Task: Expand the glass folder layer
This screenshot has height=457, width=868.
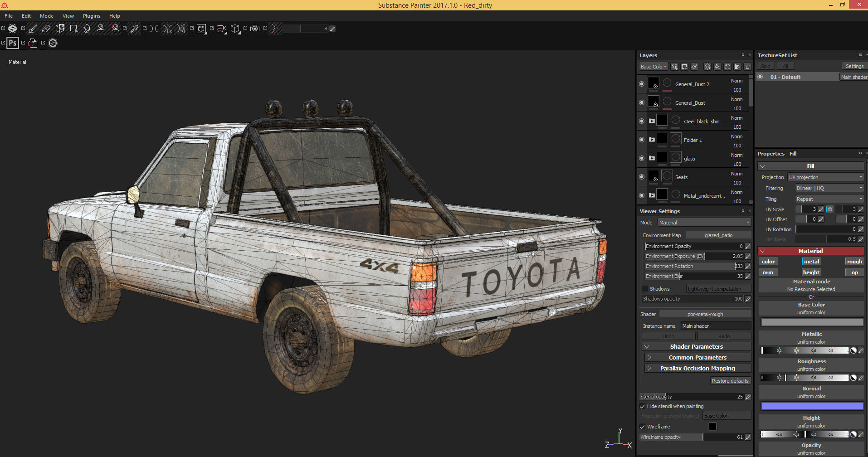Action: click(652, 158)
